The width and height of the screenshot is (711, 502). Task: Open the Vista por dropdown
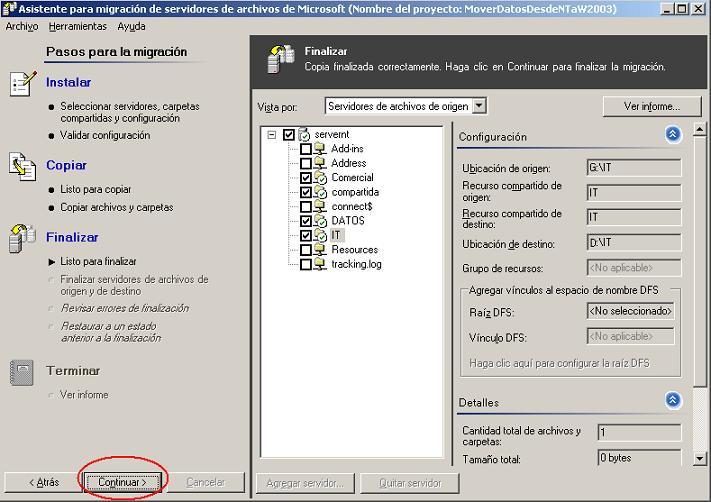pos(479,106)
